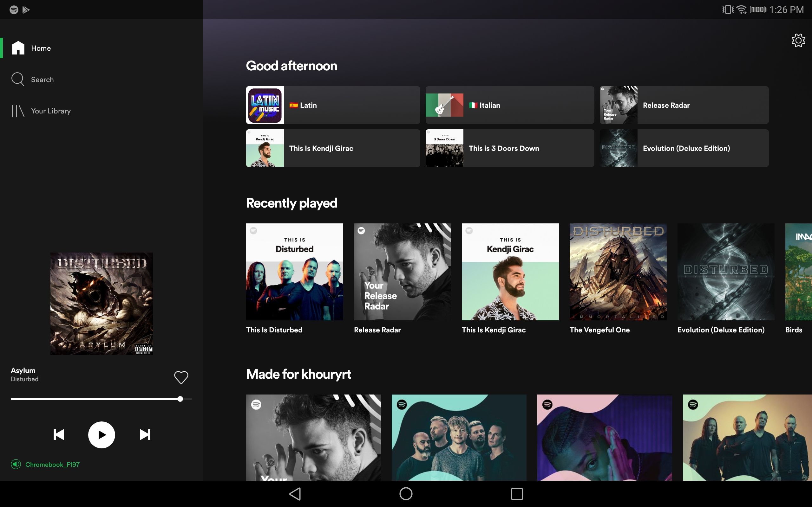Select the Search magnifier icon
The height and width of the screenshot is (507, 812).
tap(18, 79)
